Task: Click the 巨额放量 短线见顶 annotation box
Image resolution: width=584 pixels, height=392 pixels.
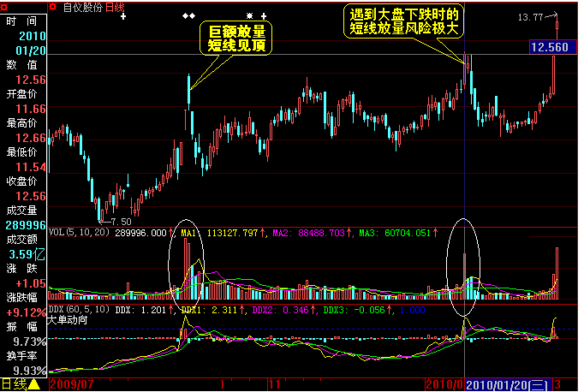Action: (236, 38)
